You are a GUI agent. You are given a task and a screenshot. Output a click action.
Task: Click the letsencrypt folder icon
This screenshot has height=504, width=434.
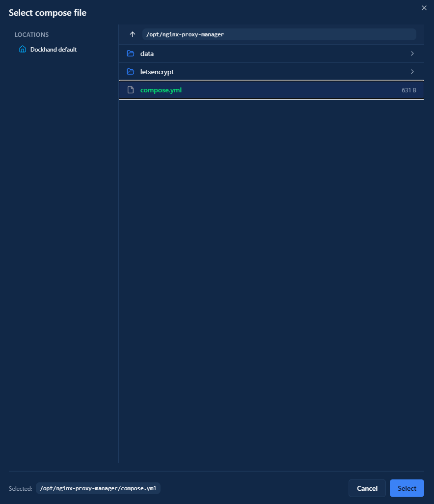131,72
